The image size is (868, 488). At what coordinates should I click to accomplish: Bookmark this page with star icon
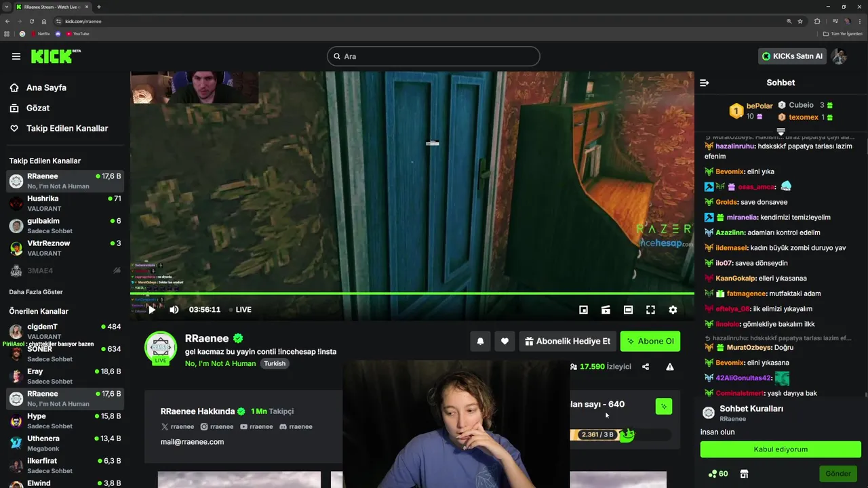[800, 21]
